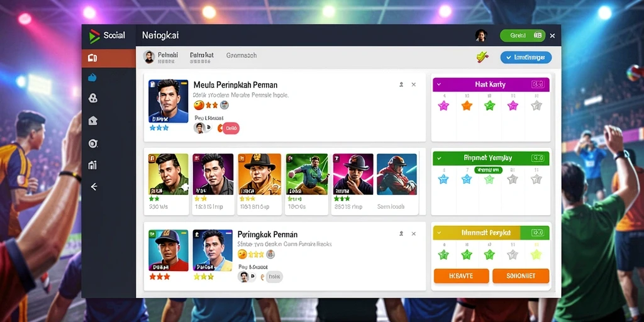Collapse the purple Hat Karty panel chevron
Viewport: 644px width, 322px height.
[438, 84]
